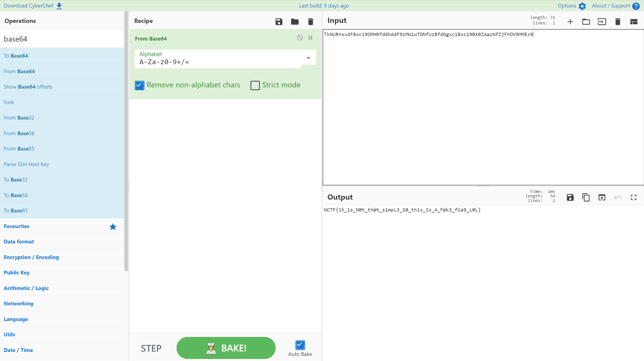Set a breakpoint on the From Base64 step
The height and width of the screenshot is (361, 644).
(x=310, y=38)
